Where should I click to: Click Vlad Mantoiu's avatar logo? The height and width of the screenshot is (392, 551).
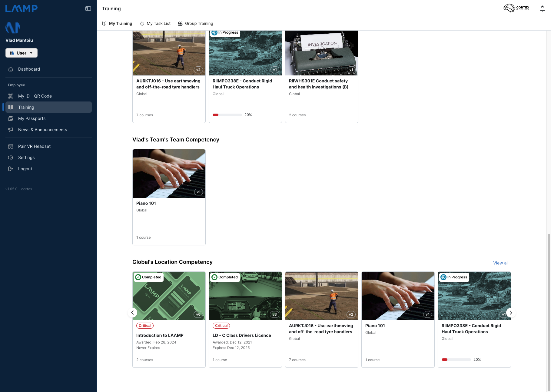point(13,28)
